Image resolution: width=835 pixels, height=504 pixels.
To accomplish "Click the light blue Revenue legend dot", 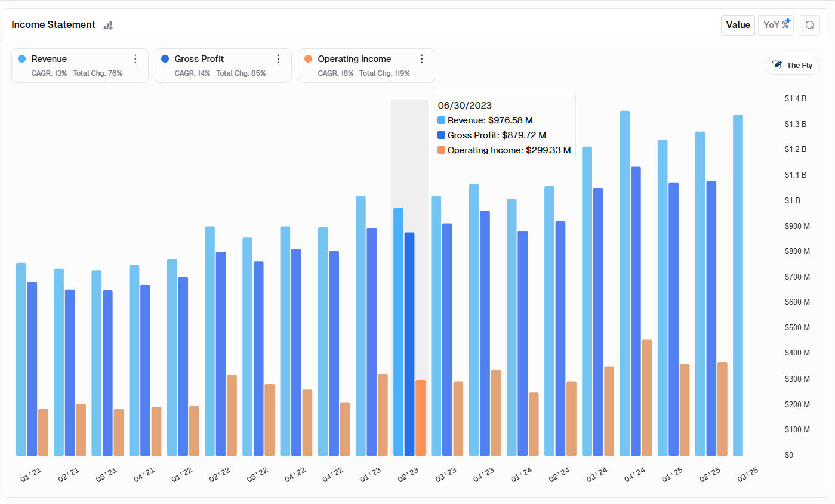I will coord(22,59).
